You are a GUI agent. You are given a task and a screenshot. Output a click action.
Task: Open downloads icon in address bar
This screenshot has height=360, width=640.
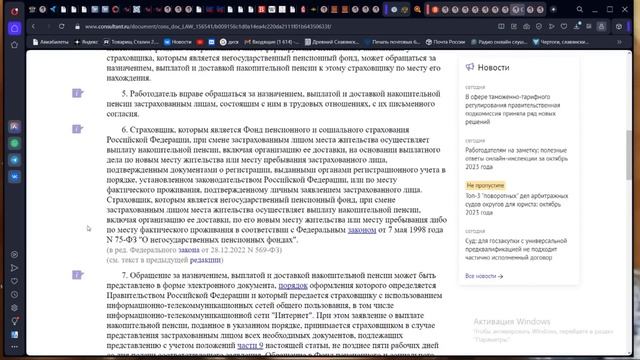577,27
